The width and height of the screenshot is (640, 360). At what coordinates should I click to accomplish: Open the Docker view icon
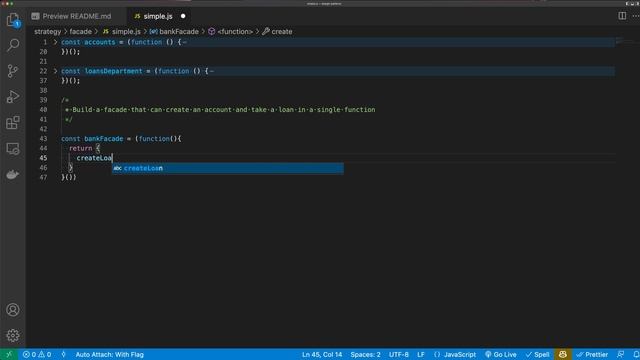[x=13, y=174]
